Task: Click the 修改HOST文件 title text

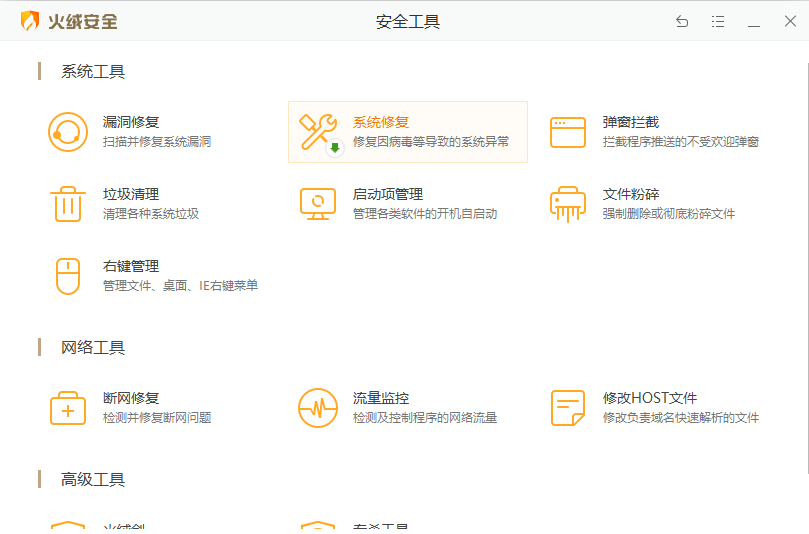Action: pyautogui.click(x=650, y=398)
